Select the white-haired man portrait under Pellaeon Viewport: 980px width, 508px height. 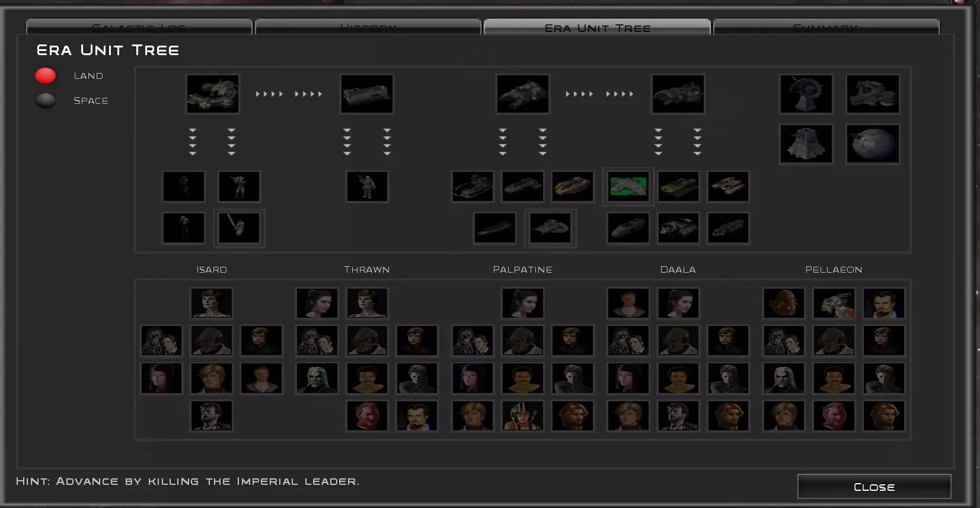point(784,378)
